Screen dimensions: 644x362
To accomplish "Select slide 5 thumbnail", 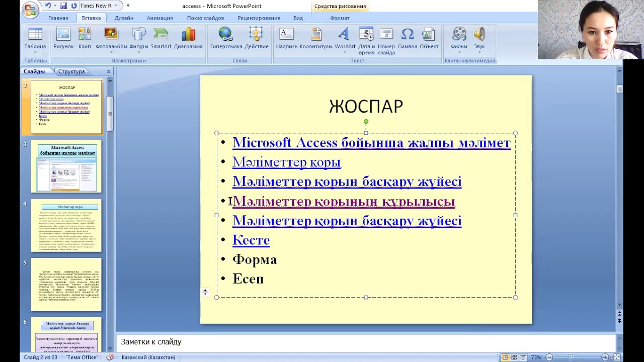I will coord(66,285).
